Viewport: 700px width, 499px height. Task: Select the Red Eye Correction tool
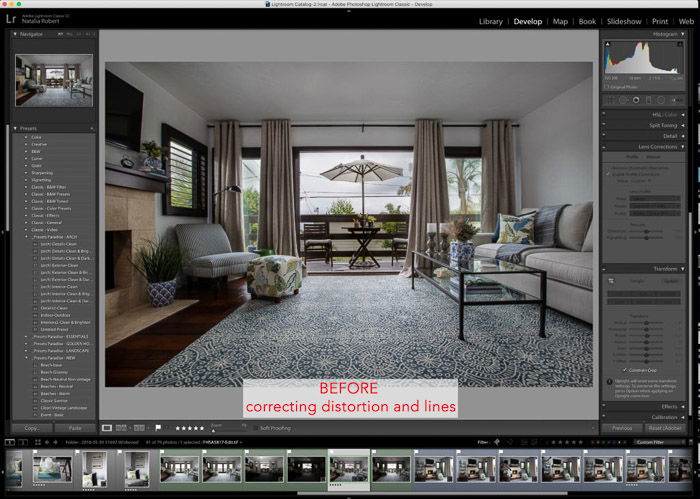coord(636,100)
